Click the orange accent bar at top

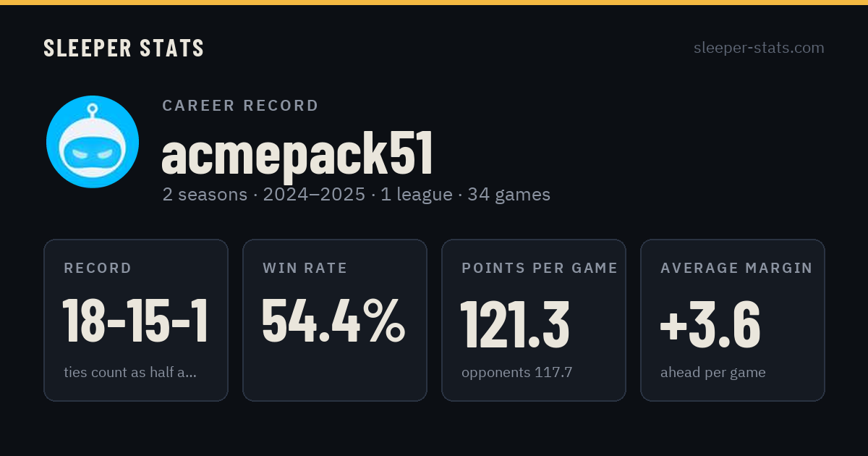[x=434, y=2]
